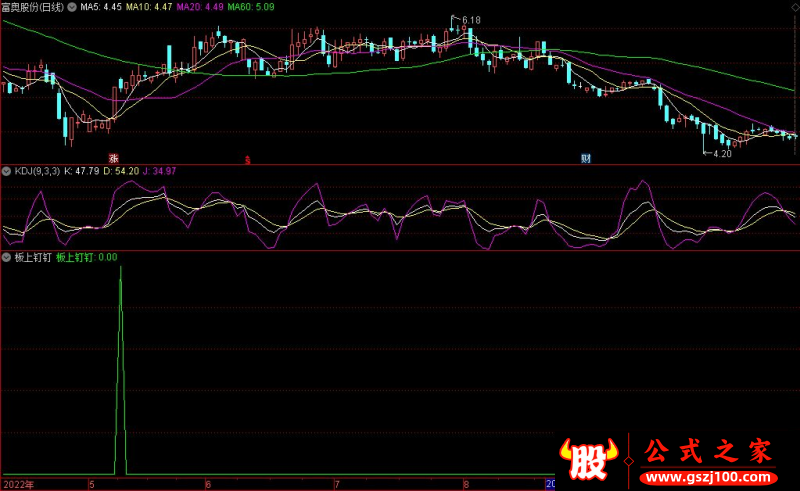This screenshot has height=491, width=800.
Task: Click the 板上钉钉 indicator name label
Action: click(32, 257)
